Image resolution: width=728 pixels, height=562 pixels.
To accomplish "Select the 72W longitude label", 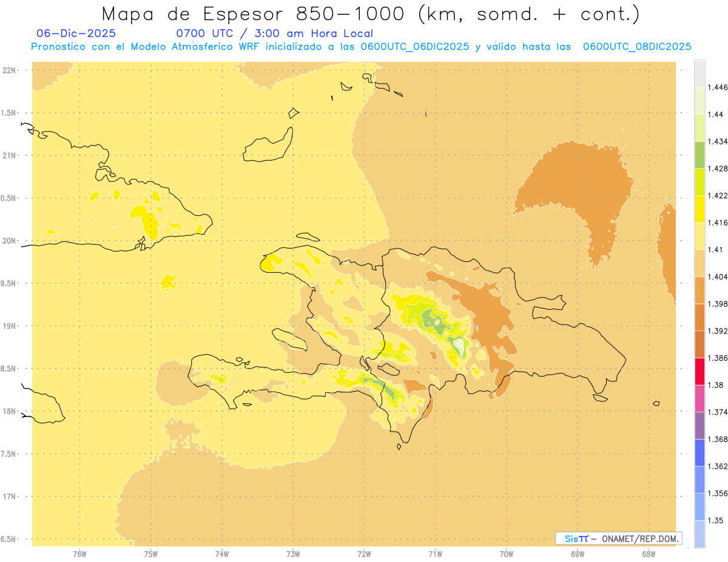I will 364,554.
